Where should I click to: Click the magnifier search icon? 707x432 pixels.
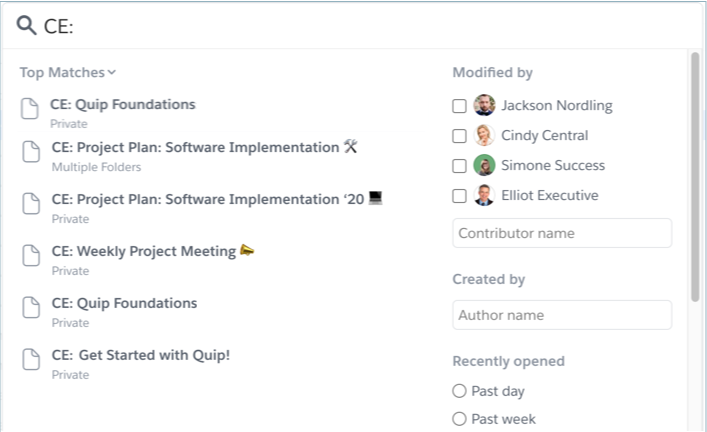pyautogui.click(x=26, y=25)
